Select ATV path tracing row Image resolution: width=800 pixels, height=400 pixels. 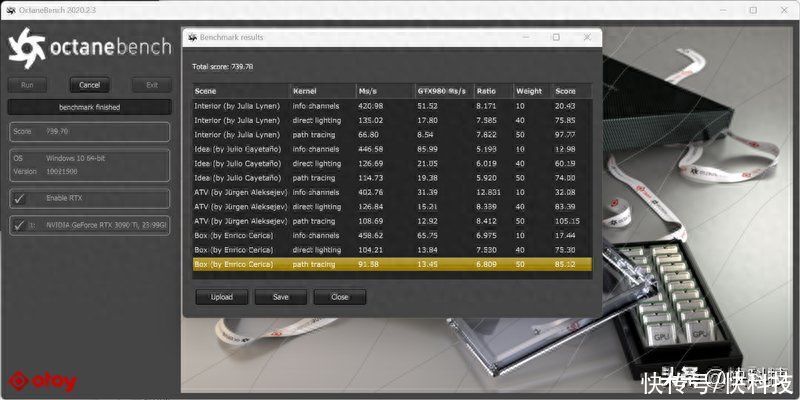click(x=392, y=221)
